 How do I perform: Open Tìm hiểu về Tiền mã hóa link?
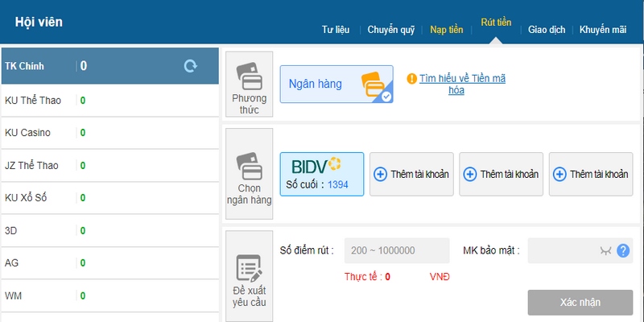coord(462,84)
